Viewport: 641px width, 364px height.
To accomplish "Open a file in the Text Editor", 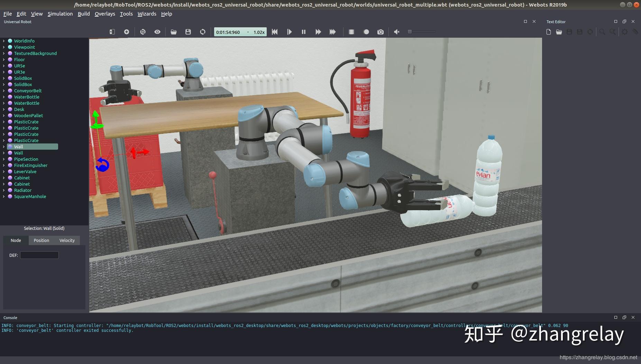I will [558, 32].
